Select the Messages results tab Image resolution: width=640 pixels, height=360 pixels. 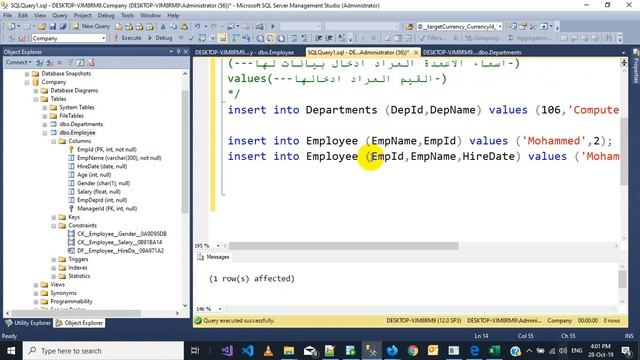click(213, 257)
